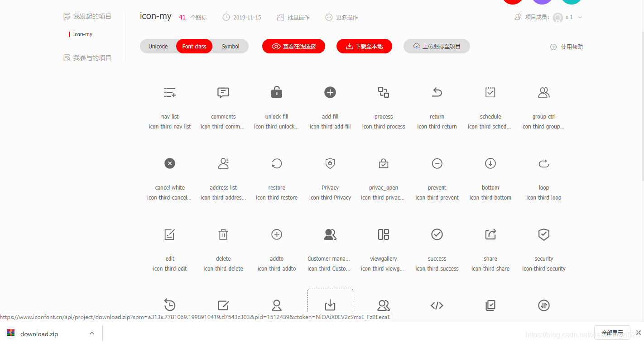
Task: Select the edit icon
Action: 170,234
